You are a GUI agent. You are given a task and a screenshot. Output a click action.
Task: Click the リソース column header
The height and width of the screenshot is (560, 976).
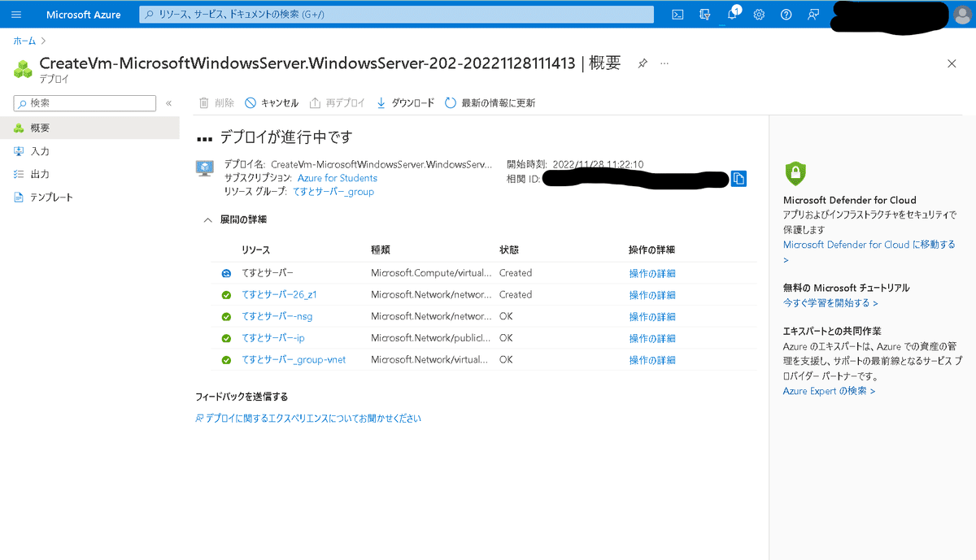(x=255, y=250)
